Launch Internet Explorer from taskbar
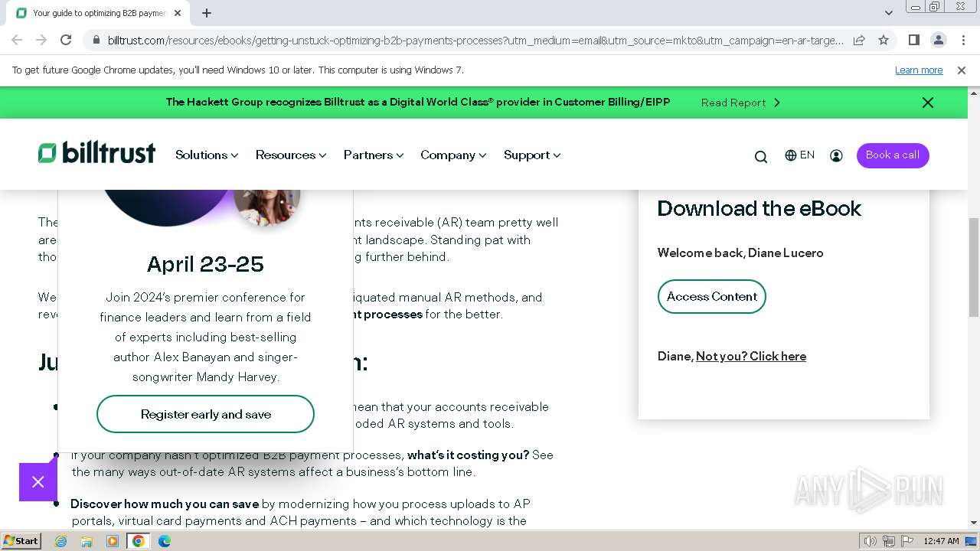 coord(61,541)
